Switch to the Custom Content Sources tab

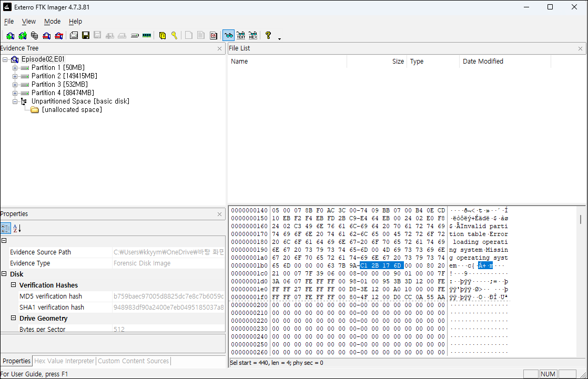point(133,361)
